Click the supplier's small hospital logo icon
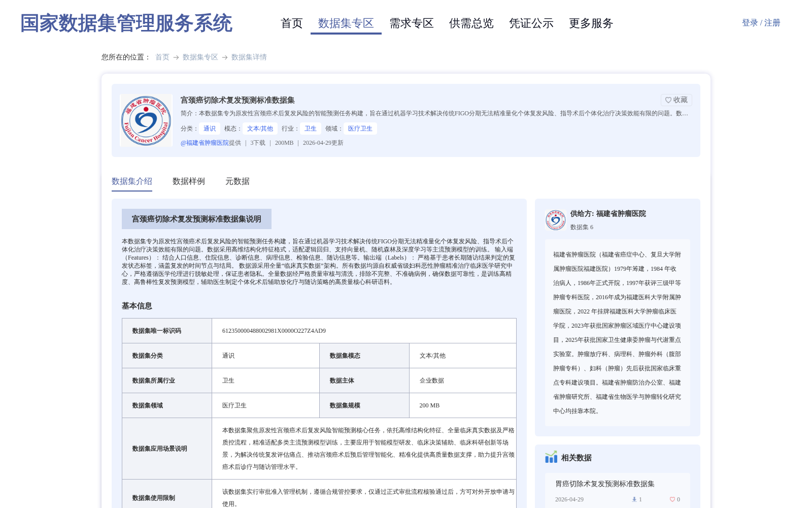812x508 pixels. [556, 220]
